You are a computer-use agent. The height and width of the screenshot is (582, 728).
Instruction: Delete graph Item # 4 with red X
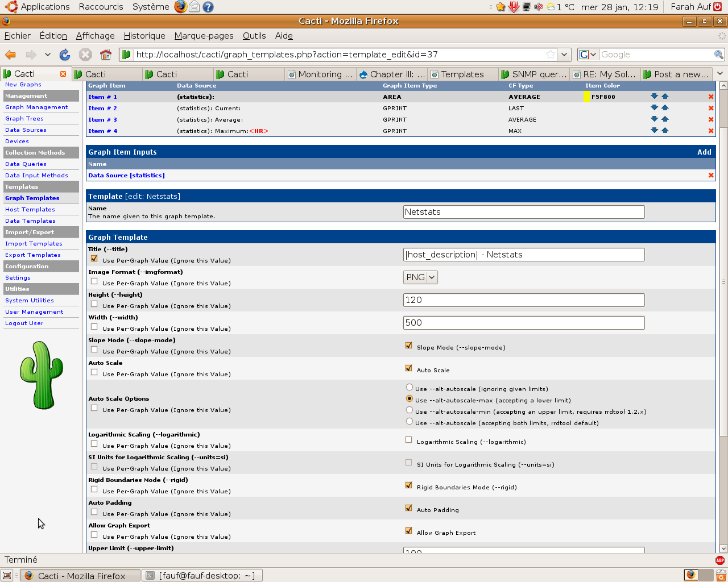pyautogui.click(x=711, y=131)
